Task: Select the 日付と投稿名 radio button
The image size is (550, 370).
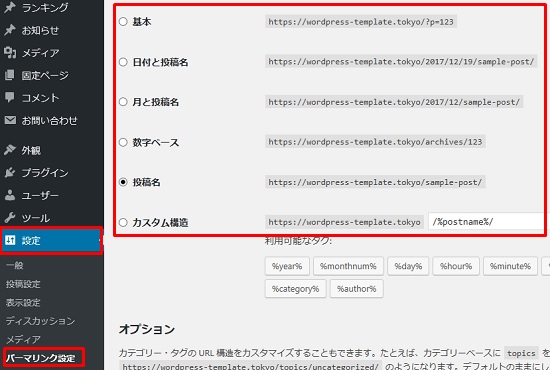Action: coord(123,62)
